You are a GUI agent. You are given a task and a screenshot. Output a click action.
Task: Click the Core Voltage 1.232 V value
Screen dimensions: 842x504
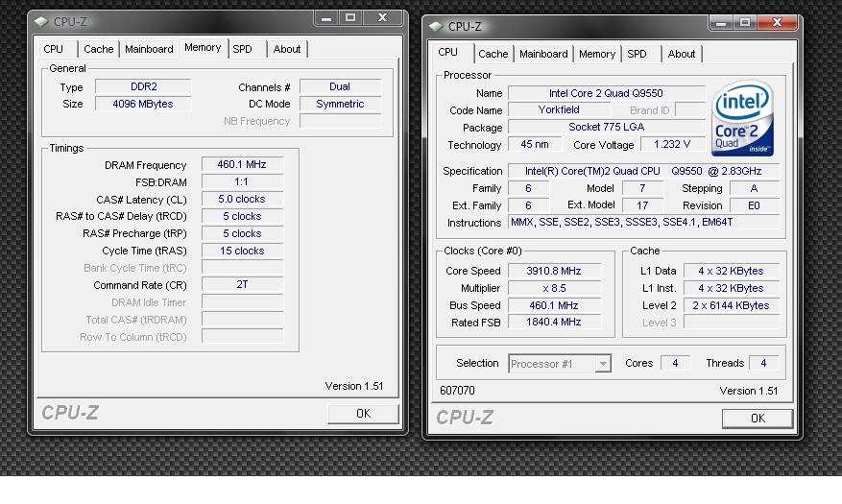pos(672,144)
